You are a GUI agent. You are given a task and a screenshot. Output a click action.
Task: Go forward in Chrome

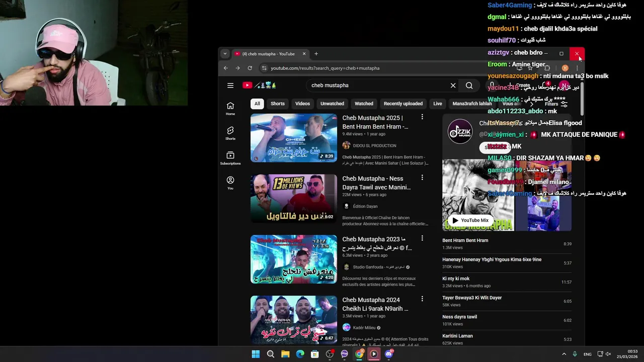coord(238,68)
